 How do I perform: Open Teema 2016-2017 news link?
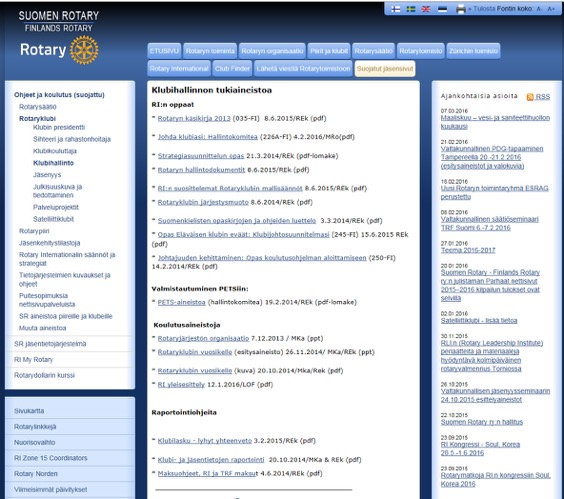point(468,250)
